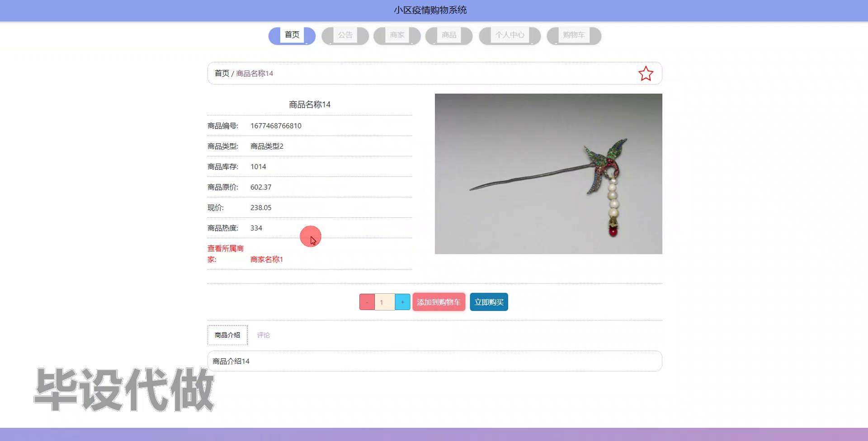Click product title 商品名称14 heading
Viewport: 868px width, 441px height.
[310, 104]
